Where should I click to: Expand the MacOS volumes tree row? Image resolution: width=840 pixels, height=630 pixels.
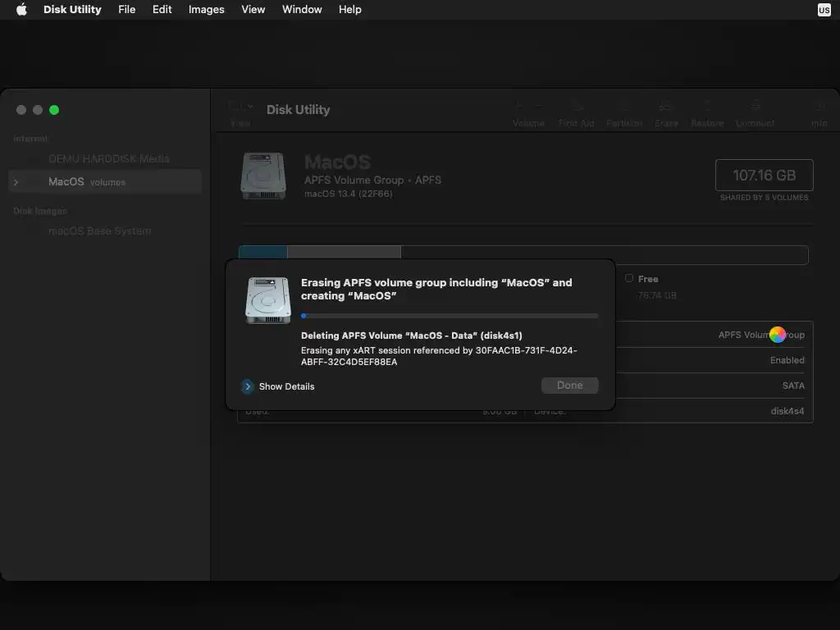pos(16,182)
